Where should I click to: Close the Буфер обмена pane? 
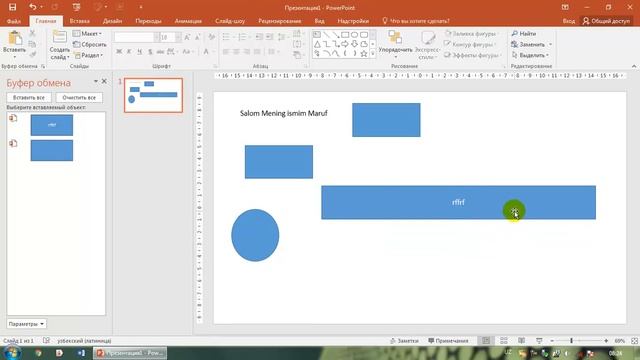104,81
